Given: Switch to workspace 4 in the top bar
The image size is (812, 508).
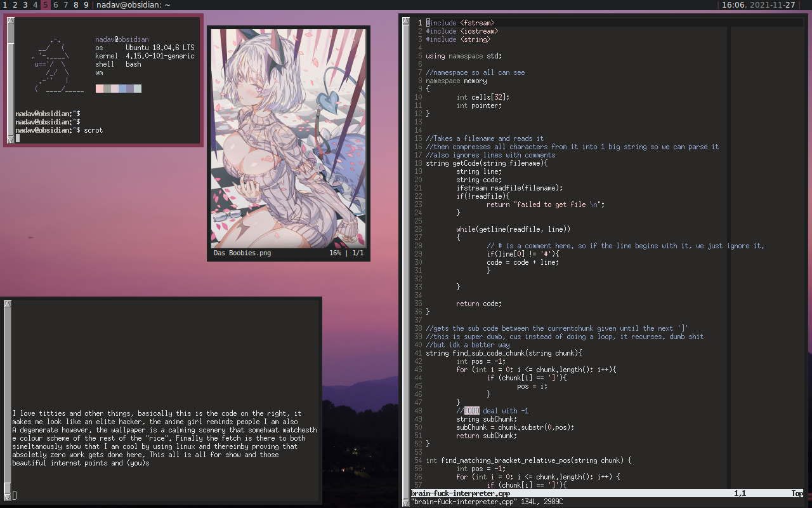Looking at the screenshot, I should point(36,5).
